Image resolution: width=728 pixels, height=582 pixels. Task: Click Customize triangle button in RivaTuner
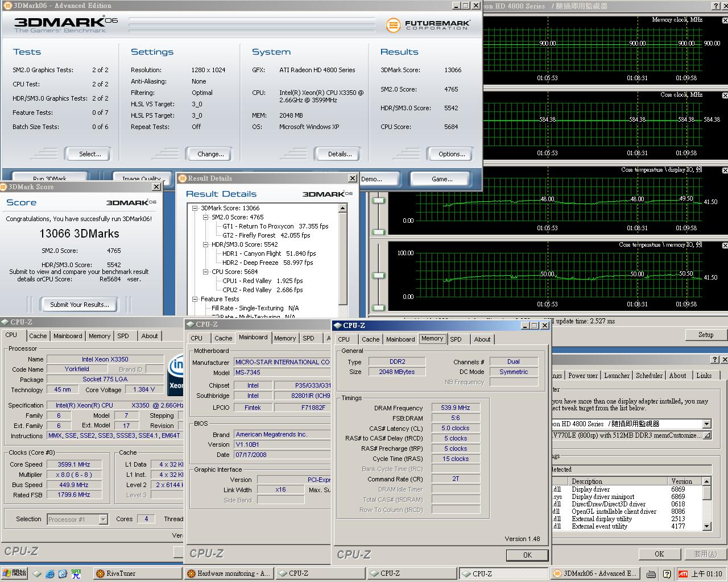[707, 435]
